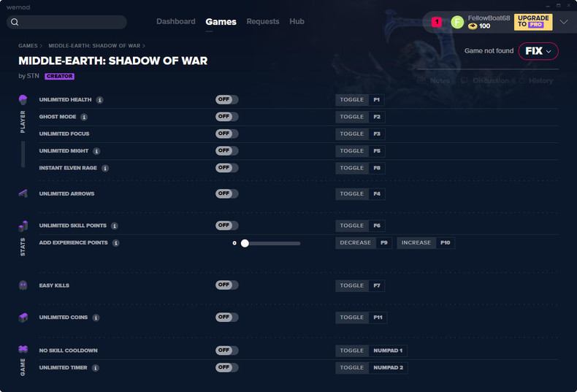Viewport: 577px width, 392px height.
Task: Click Toggle F1 hotkey for Unlimited Health
Action: pyautogui.click(x=360, y=100)
